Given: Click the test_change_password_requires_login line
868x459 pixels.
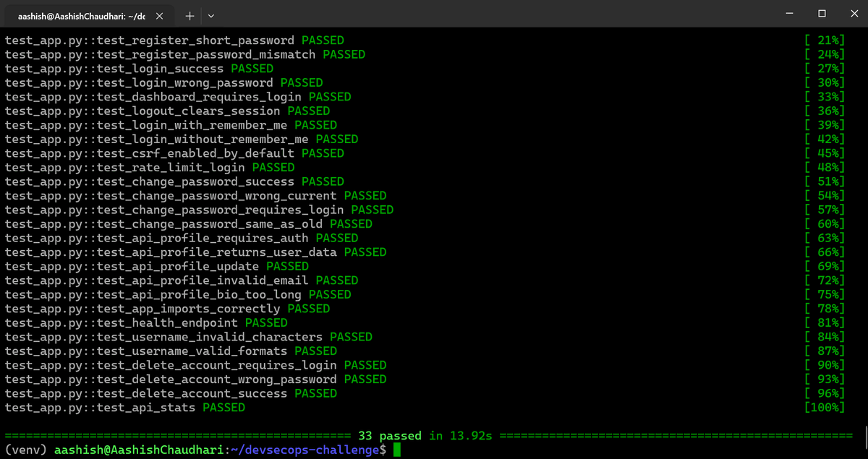Looking at the screenshot, I should coord(200,210).
